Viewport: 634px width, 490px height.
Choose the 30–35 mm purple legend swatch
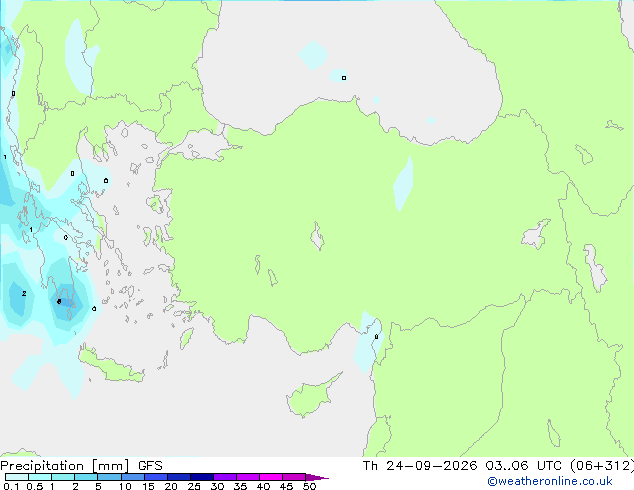pyautogui.click(x=225, y=477)
